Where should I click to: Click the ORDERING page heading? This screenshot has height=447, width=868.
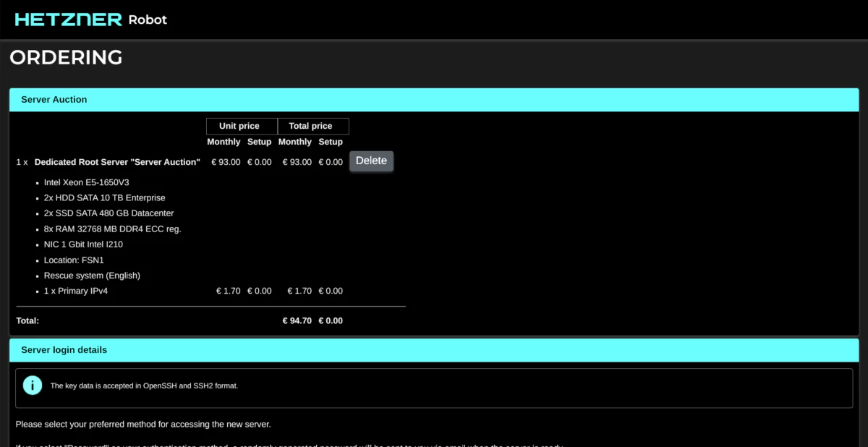point(66,58)
